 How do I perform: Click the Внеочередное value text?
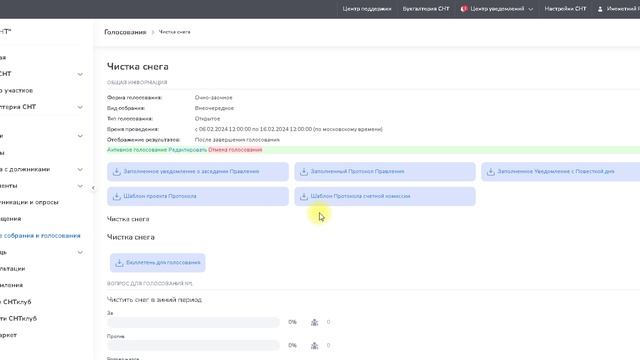tap(214, 108)
